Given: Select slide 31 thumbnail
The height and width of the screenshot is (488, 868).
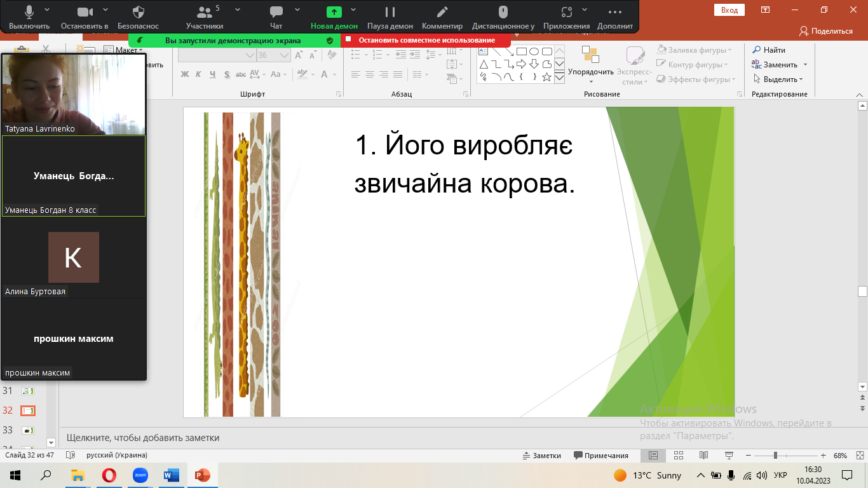Looking at the screenshot, I should tap(28, 391).
